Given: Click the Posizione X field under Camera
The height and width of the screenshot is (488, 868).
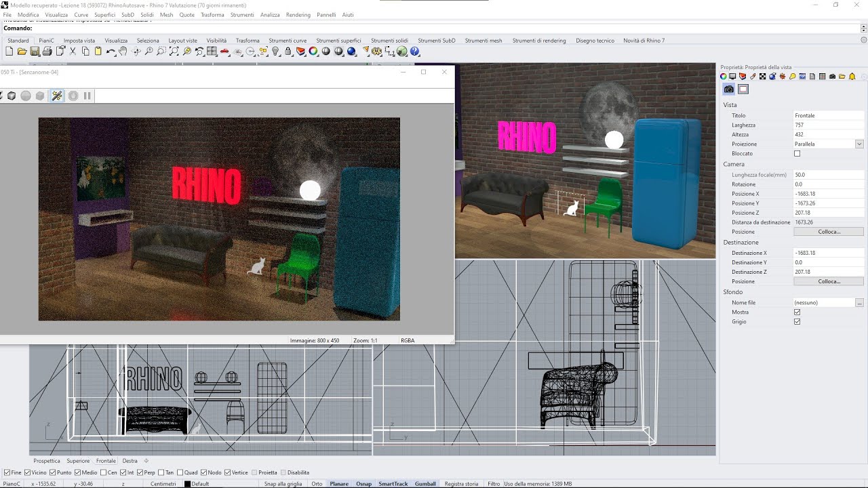Looking at the screenshot, I should point(829,194).
